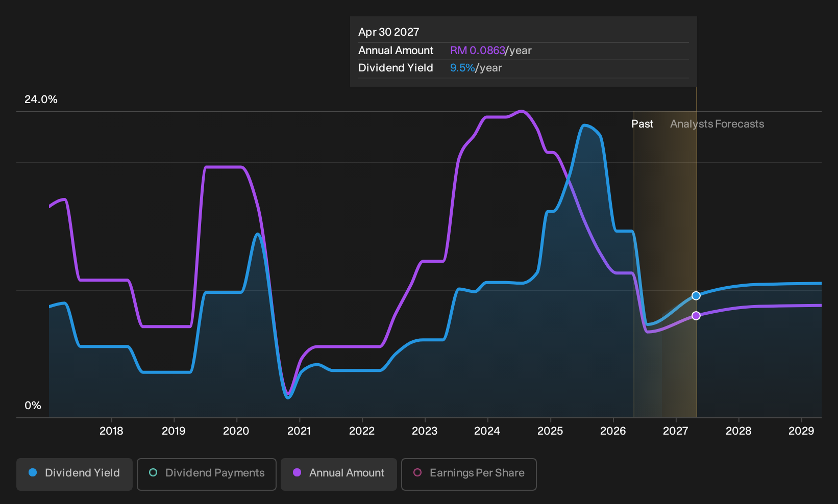Click the 2020 year label on axis
838x504 pixels.
[x=236, y=431]
